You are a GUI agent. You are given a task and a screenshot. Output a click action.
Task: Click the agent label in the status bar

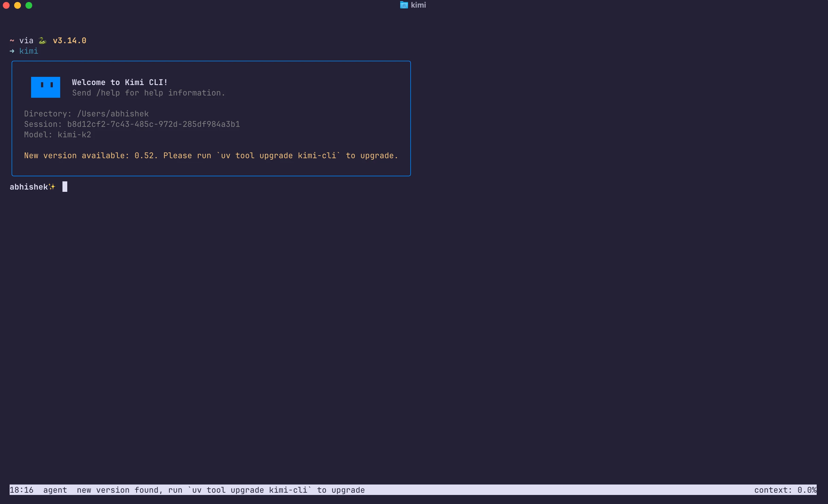click(x=55, y=490)
